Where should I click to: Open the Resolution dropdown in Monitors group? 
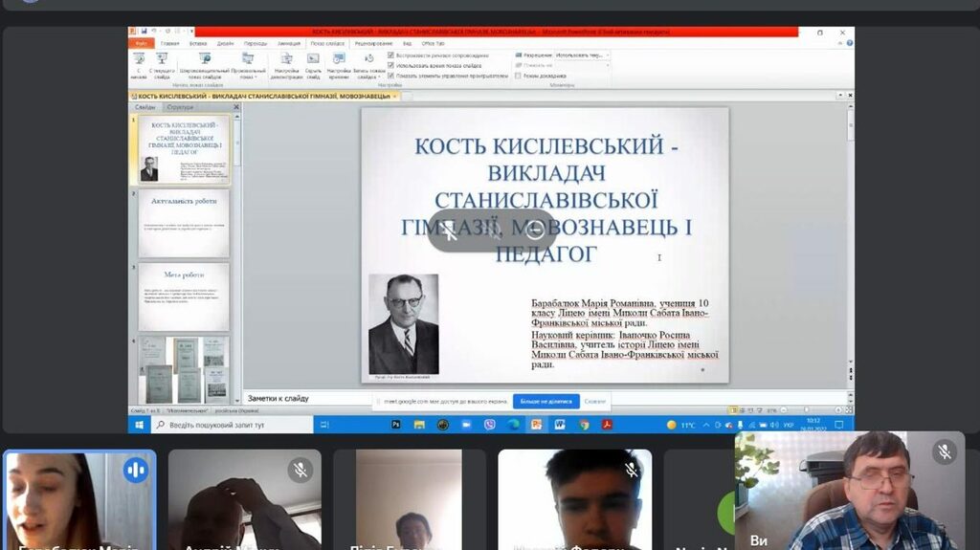[x=581, y=55]
